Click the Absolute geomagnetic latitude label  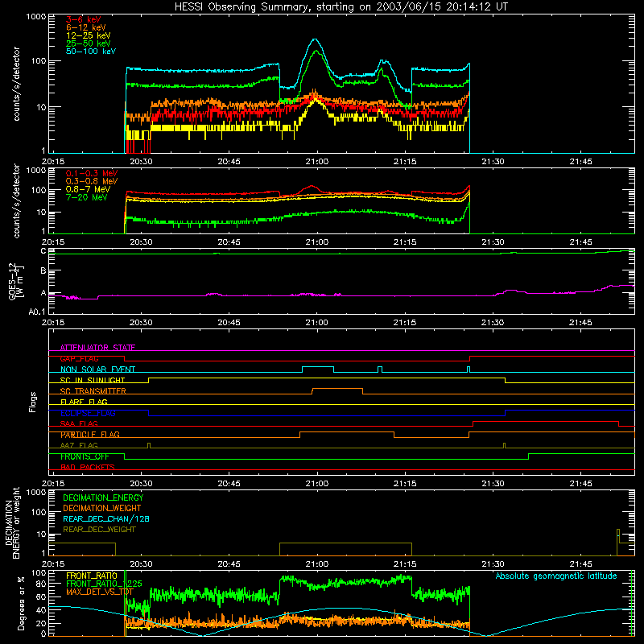556,576
